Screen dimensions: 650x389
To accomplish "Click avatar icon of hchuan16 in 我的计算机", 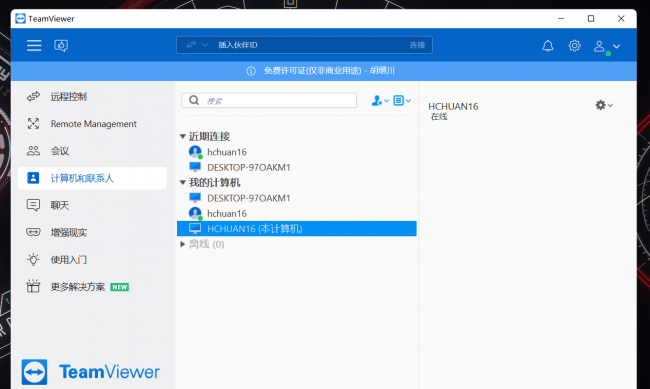I will point(195,214).
